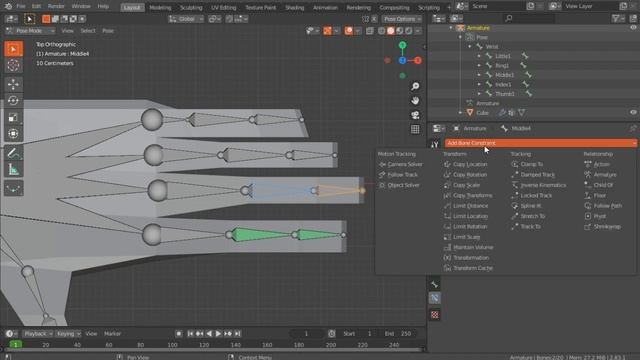This screenshot has width=640, height=360.
Task: Play the animation forward
Action: [218, 333]
